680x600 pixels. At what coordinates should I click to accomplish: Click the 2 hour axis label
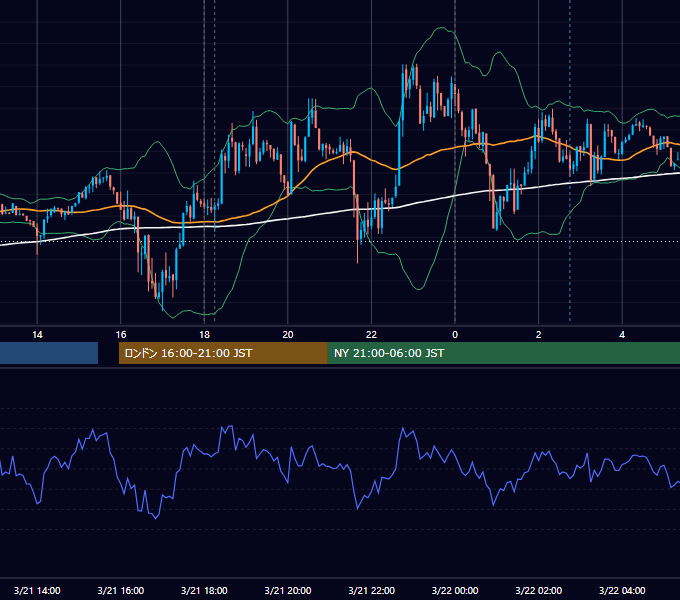(539, 335)
